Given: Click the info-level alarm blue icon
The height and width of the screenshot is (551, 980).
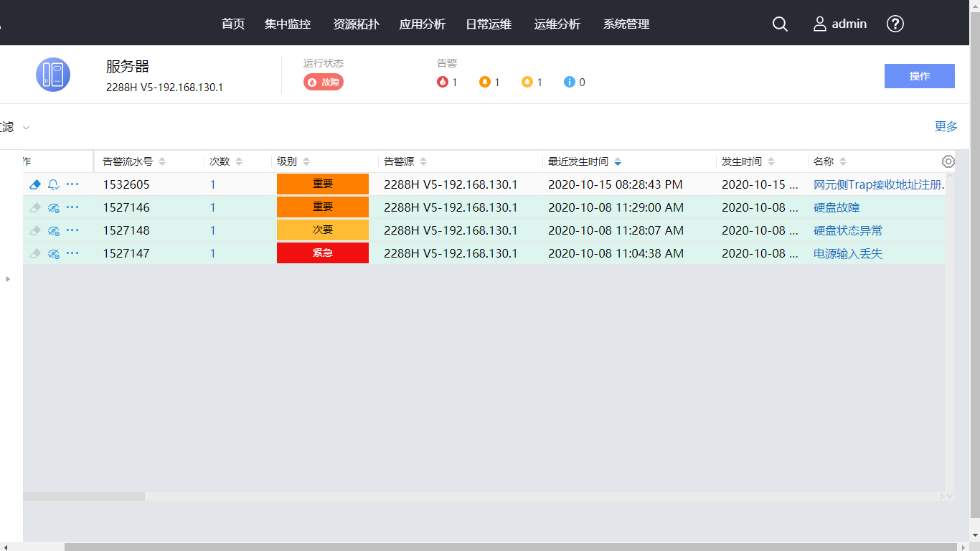Looking at the screenshot, I should [570, 82].
